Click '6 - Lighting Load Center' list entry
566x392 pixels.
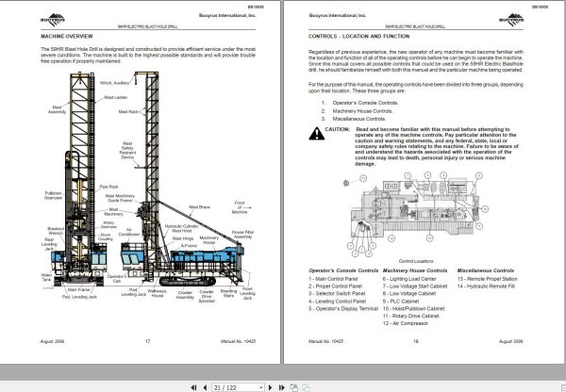[409, 279]
